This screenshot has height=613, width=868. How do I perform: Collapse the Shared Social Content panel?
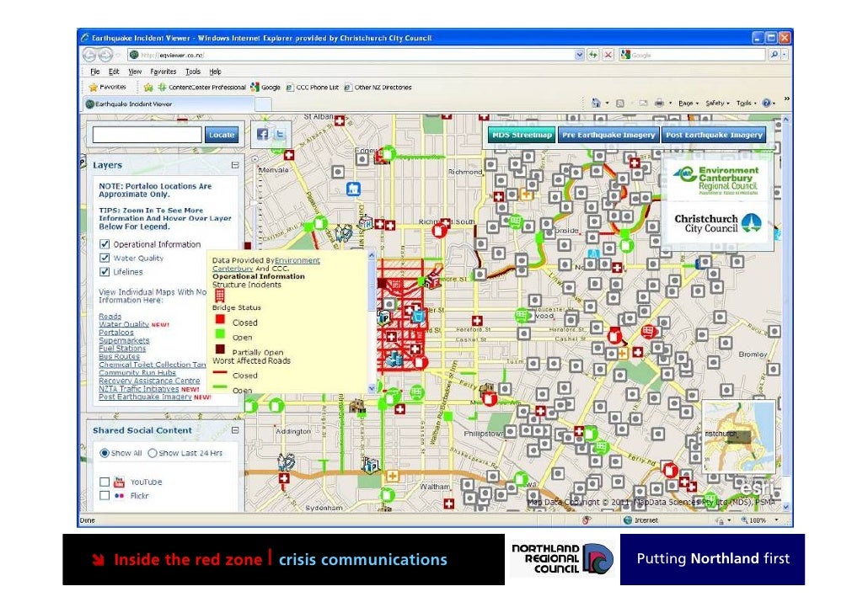(235, 430)
